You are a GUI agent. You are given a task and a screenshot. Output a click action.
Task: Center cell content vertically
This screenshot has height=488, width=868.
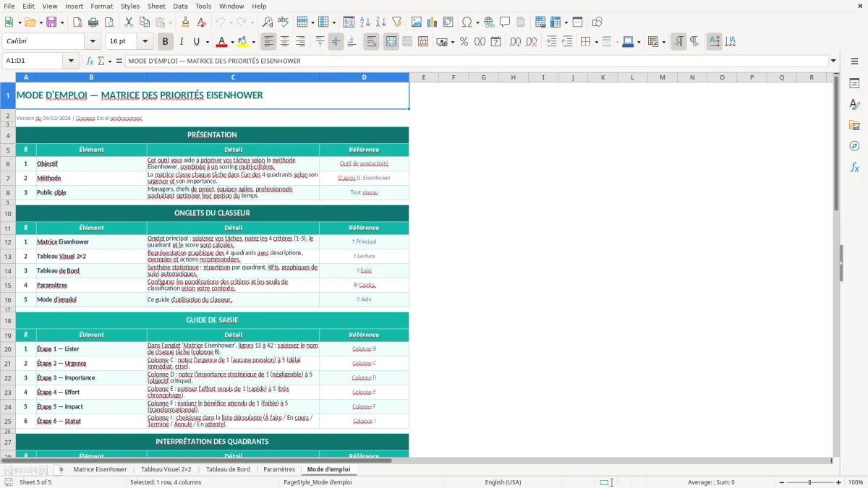[x=336, y=42]
